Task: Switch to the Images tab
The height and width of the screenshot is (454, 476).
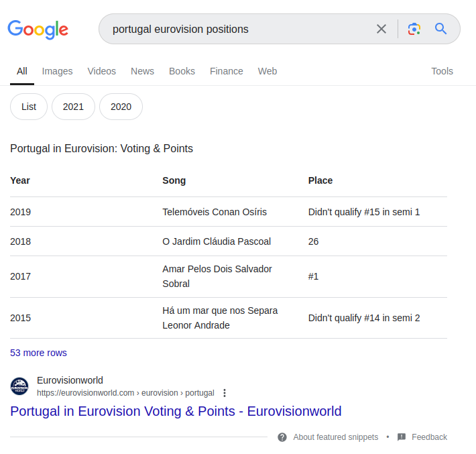Action: click(57, 71)
